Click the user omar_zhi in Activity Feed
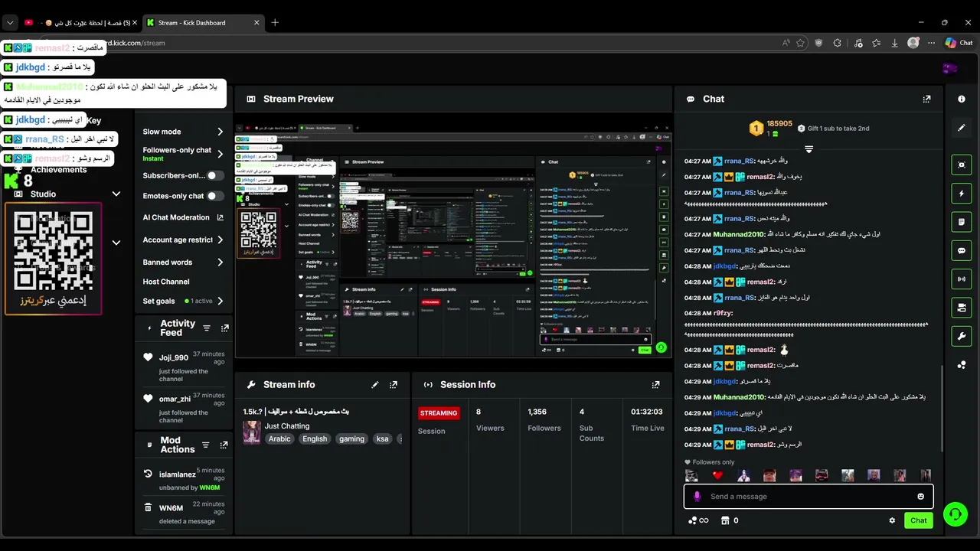980x551 pixels. pyautogui.click(x=175, y=399)
